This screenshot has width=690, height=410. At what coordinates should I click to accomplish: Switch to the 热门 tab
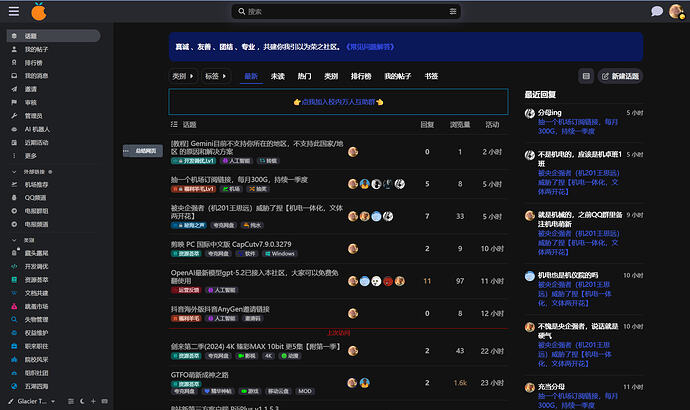click(304, 76)
